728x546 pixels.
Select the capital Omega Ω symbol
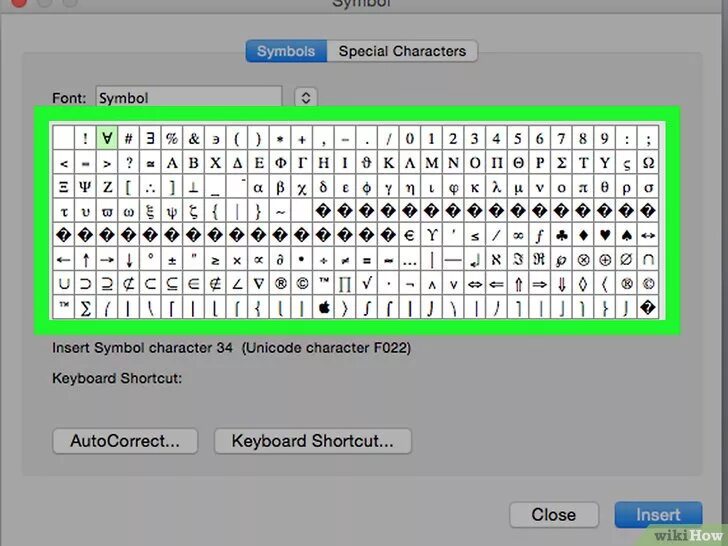tap(648, 162)
